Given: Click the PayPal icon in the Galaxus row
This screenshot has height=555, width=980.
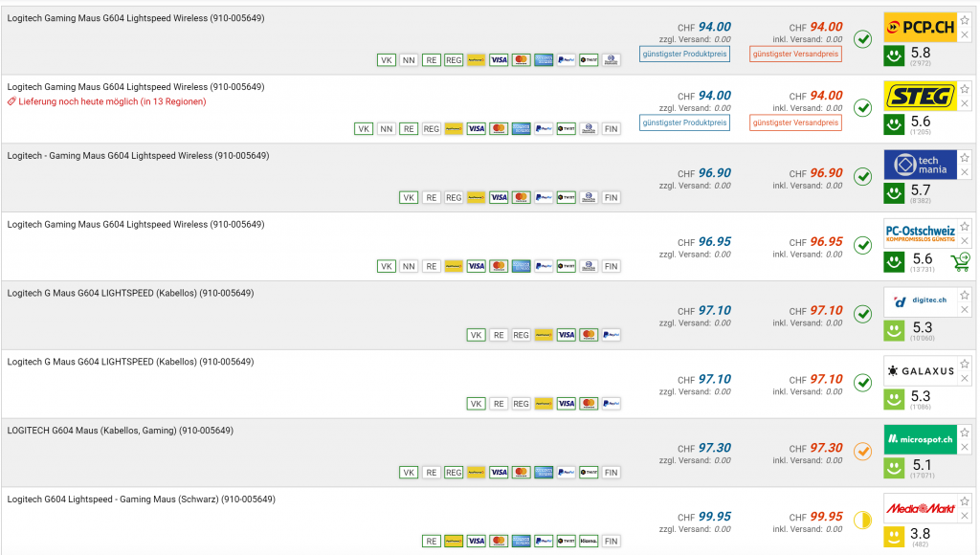Looking at the screenshot, I should [x=611, y=404].
